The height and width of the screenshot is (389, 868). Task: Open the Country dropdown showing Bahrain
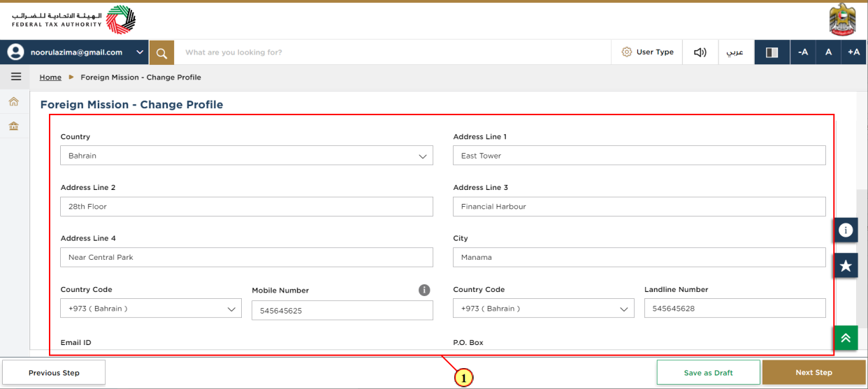247,156
